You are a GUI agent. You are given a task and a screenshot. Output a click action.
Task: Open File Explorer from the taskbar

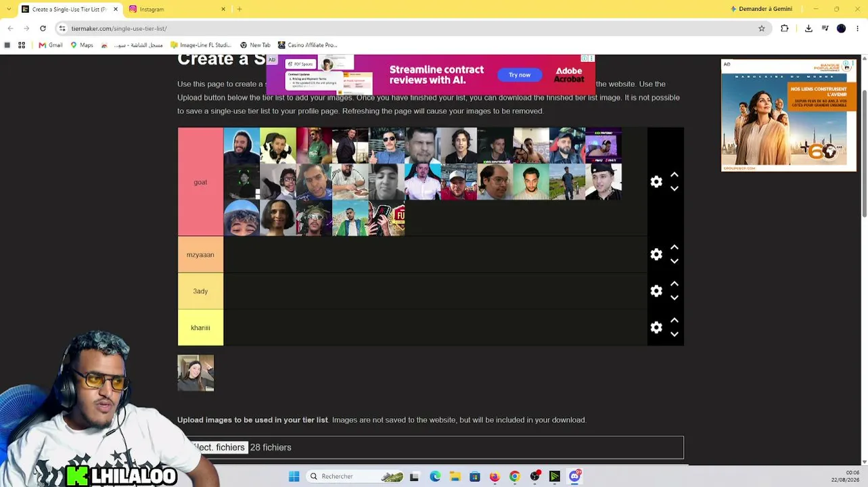[x=455, y=476]
